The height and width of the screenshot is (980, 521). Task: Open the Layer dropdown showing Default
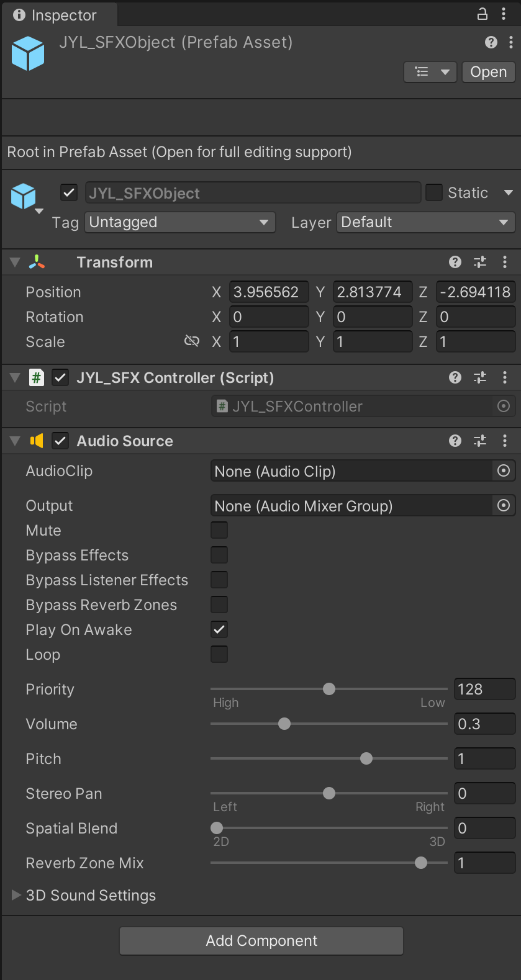pyautogui.click(x=426, y=222)
